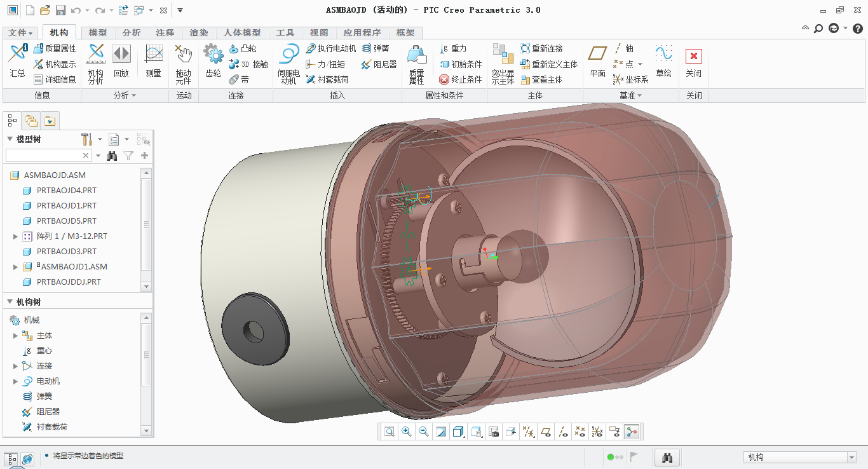Click the 关闭 close mechanism button
Screen dimensions: 868x469
693,63
